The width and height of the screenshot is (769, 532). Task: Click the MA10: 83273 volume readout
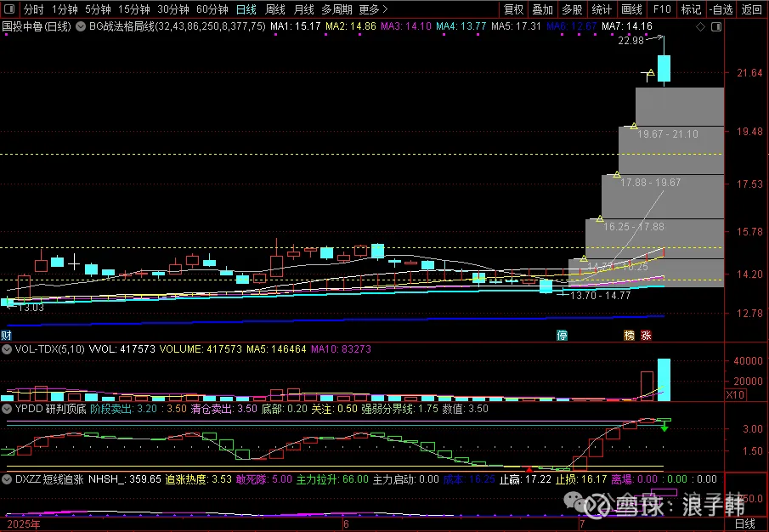tap(341, 349)
